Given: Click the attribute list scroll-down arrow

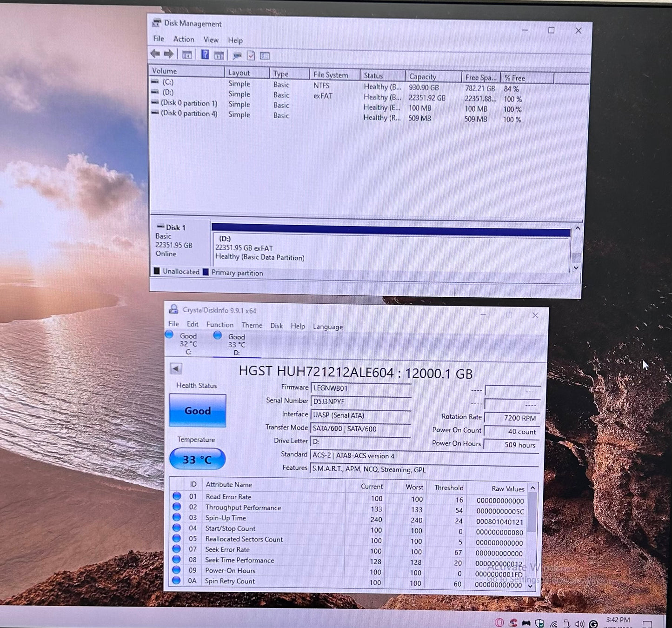Looking at the screenshot, I should click(532, 586).
